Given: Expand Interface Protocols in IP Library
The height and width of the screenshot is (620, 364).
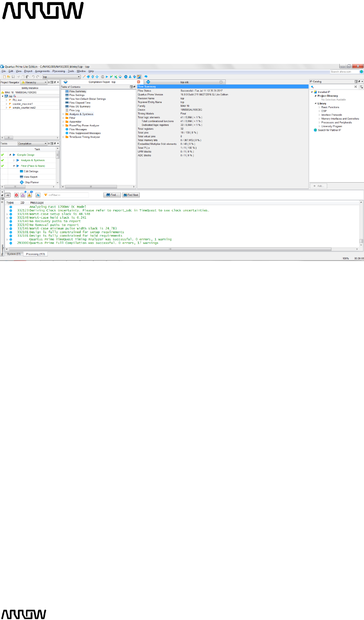Looking at the screenshot, I should 319,115.
